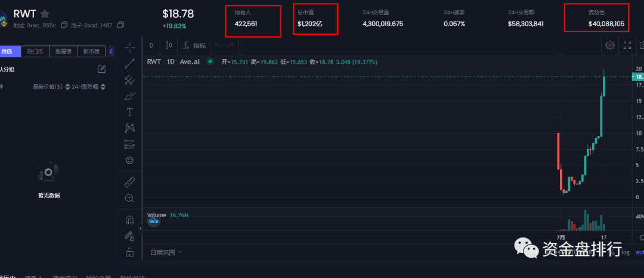Select the text annotation tool
This screenshot has height=278, width=644.
point(130,112)
